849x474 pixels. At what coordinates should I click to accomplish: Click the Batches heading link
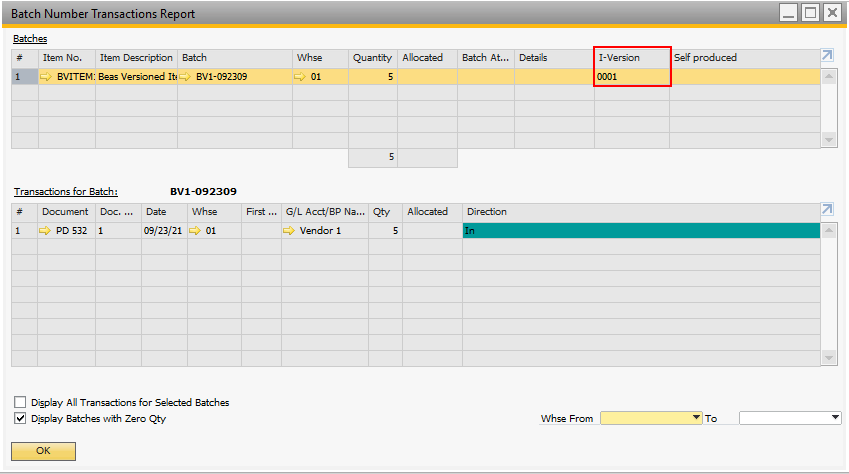pos(30,38)
